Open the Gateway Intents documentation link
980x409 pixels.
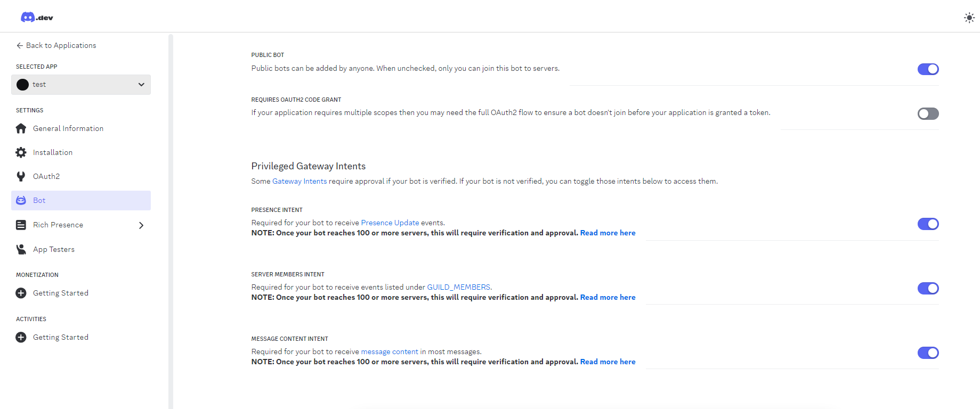(299, 181)
